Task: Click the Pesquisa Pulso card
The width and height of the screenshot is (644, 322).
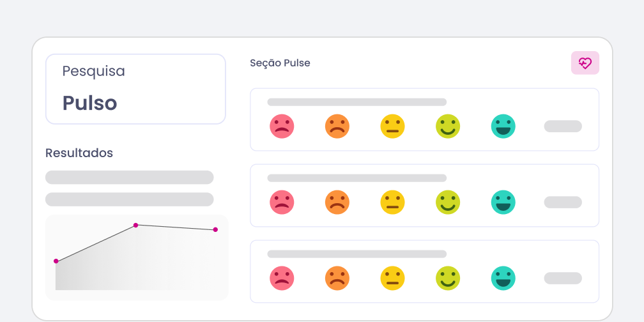Action: (135, 89)
